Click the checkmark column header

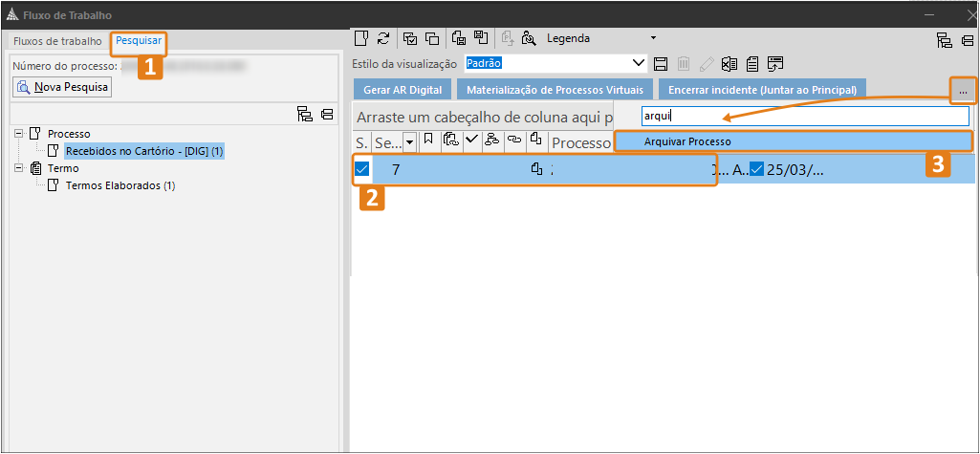pos(471,140)
